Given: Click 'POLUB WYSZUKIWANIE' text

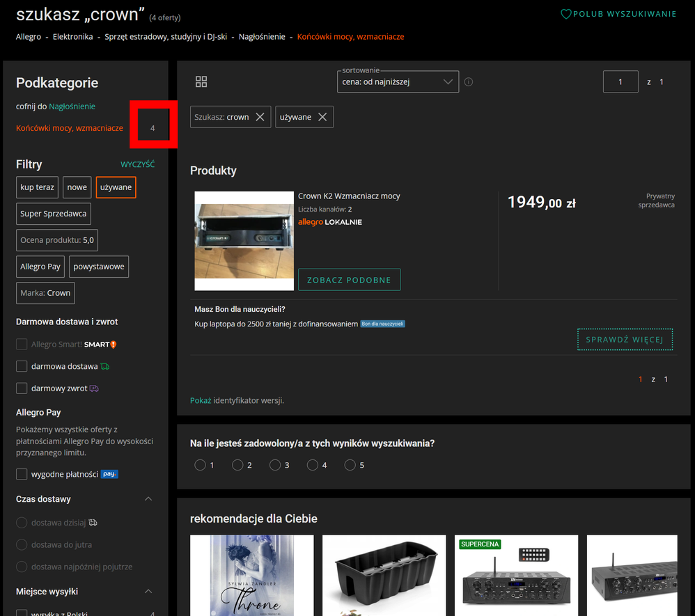Looking at the screenshot, I should (625, 14).
